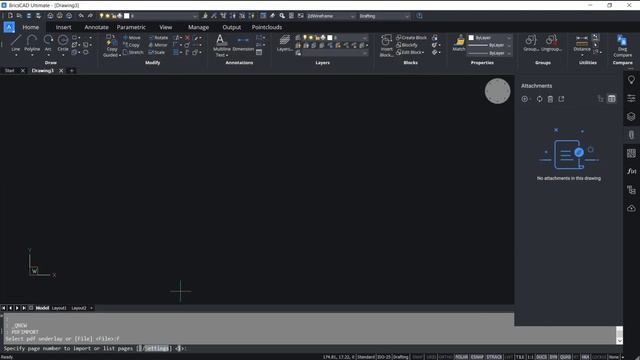
Task: Open the Multiline Text tool
Action: [221, 45]
